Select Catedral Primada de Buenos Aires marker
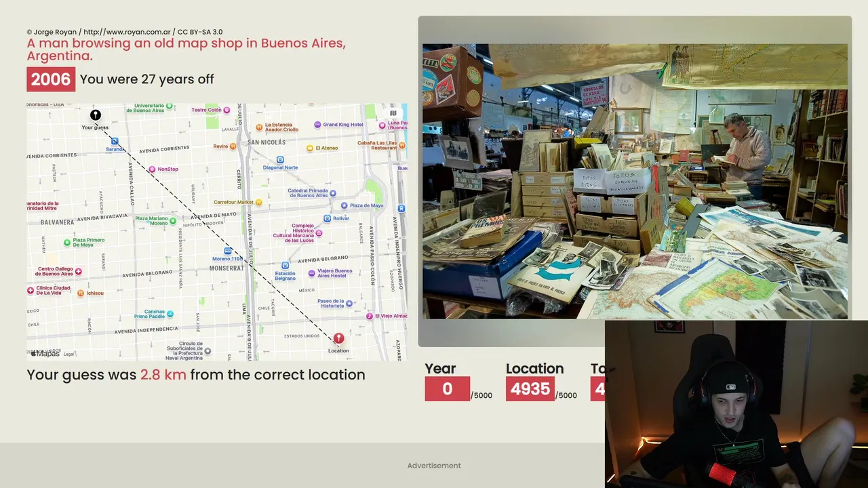The image size is (868, 488). click(334, 192)
